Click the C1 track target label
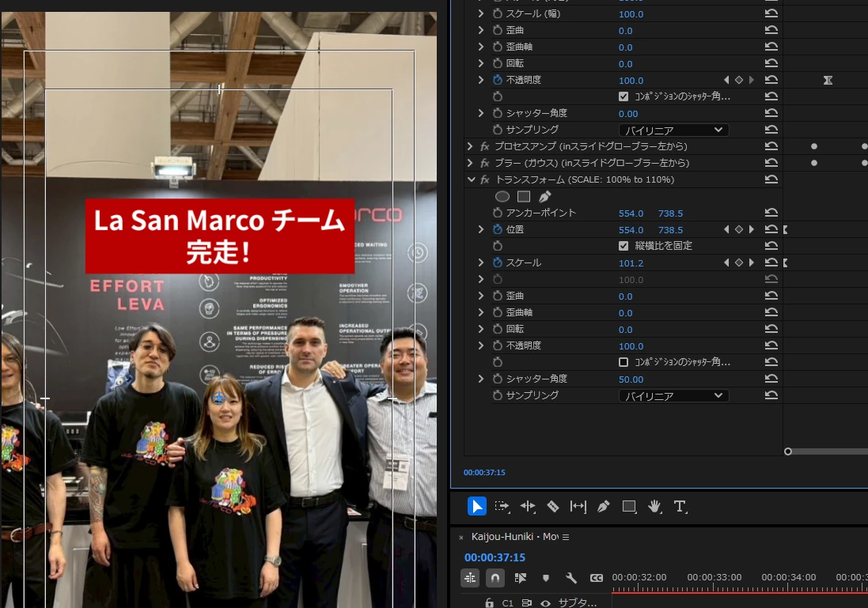Image resolution: width=868 pixels, height=608 pixels. tap(508, 603)
